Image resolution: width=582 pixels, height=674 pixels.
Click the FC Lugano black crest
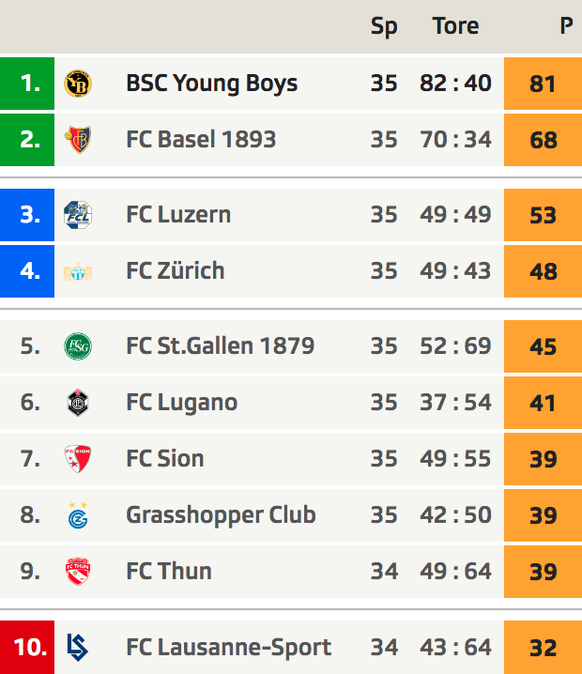pos(78,402)
